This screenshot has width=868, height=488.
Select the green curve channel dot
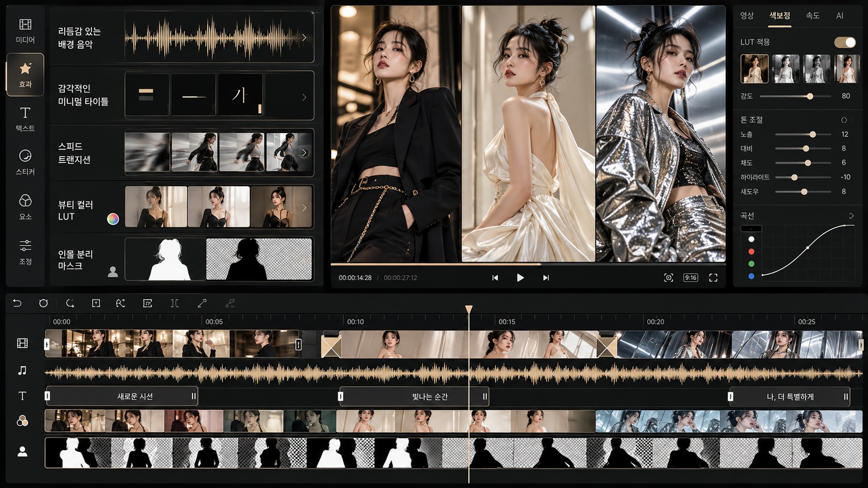(x=751, y=263)
